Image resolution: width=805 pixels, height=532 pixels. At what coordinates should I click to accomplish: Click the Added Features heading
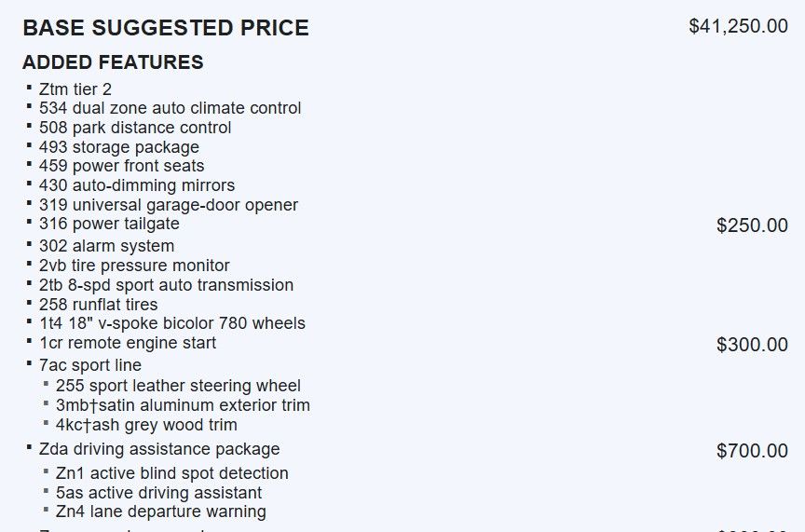(113, 62)
